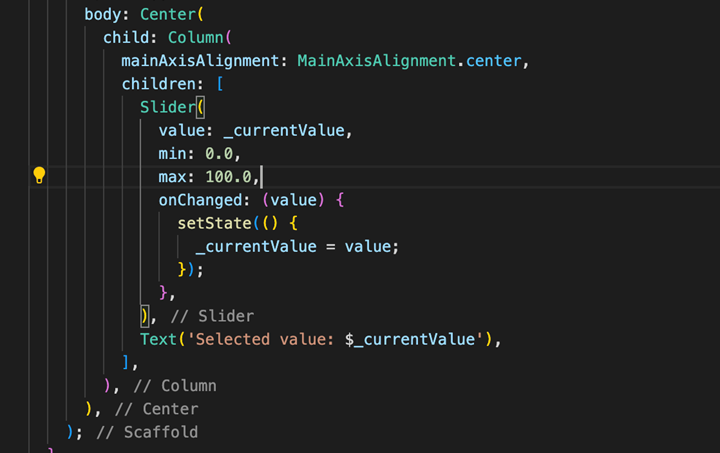Viewport: 720px width, 453px height.
Task: Click the Column widget name
Action: [196, 38]
